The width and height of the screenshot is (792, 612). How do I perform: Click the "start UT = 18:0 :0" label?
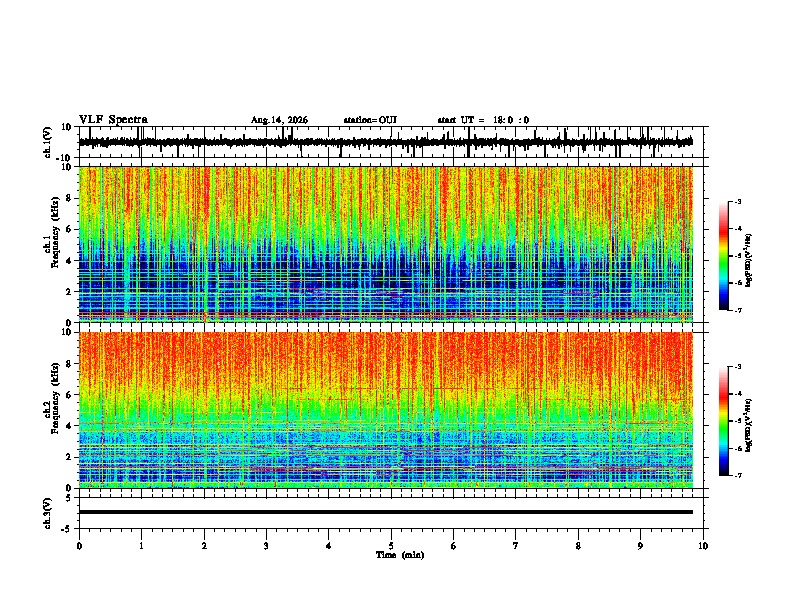(x=483, y=120)
